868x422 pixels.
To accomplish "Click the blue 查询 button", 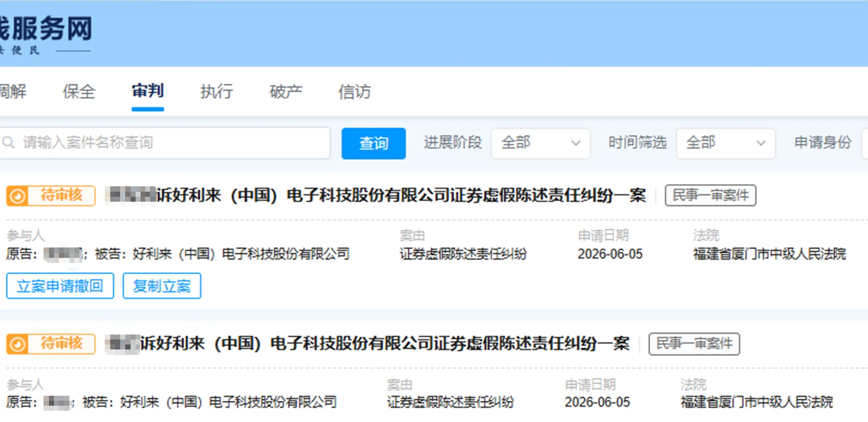I will (x=374, y=143).
